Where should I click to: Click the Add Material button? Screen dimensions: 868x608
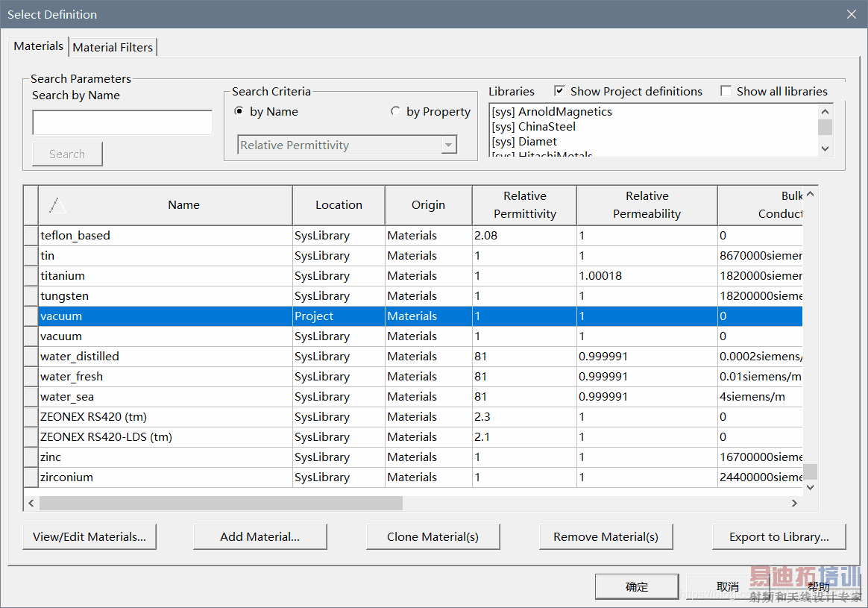(x=260, y=536)
